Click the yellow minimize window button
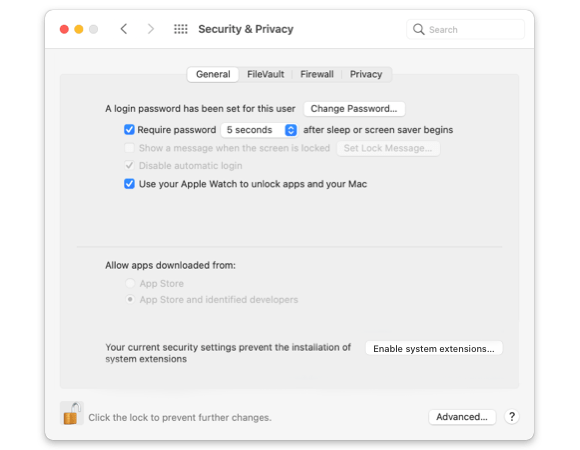580x450 pixels. click(x=79, y=29)
